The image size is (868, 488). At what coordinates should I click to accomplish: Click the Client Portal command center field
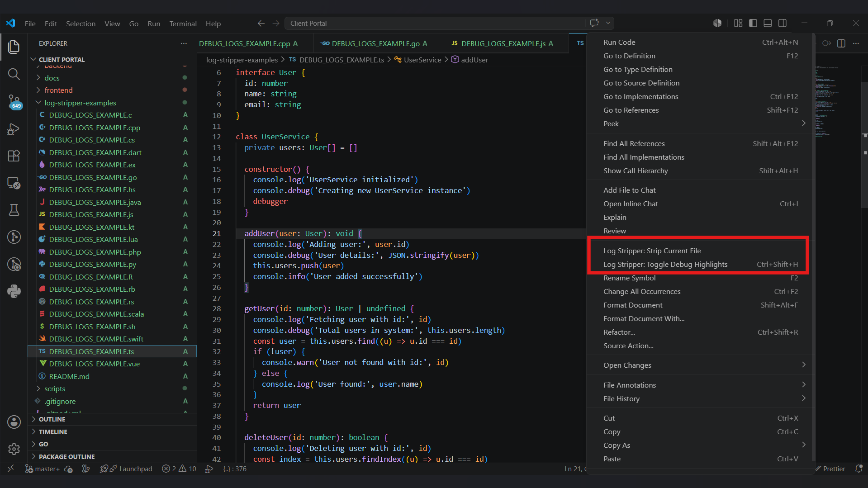pyautogui.click(x=434, y=24)
